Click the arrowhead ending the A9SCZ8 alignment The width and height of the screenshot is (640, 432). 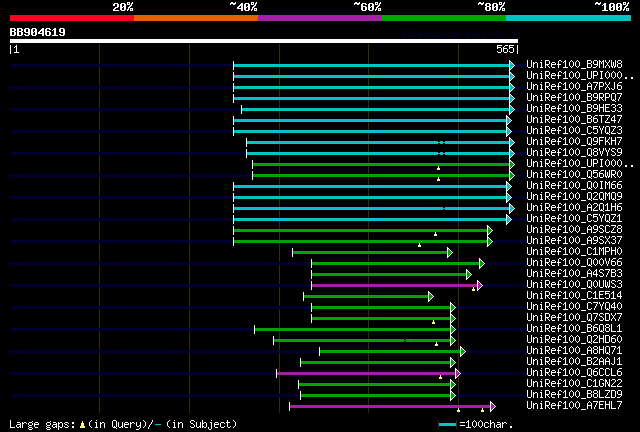[x=490, y=231]
